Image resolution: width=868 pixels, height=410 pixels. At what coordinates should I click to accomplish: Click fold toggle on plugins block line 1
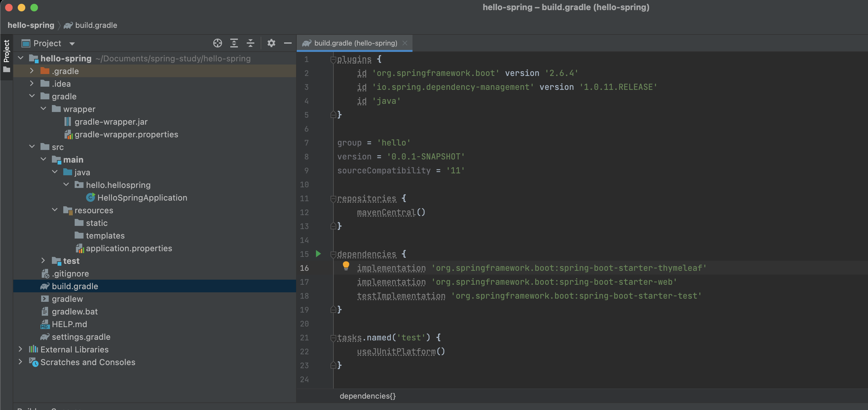333,59
